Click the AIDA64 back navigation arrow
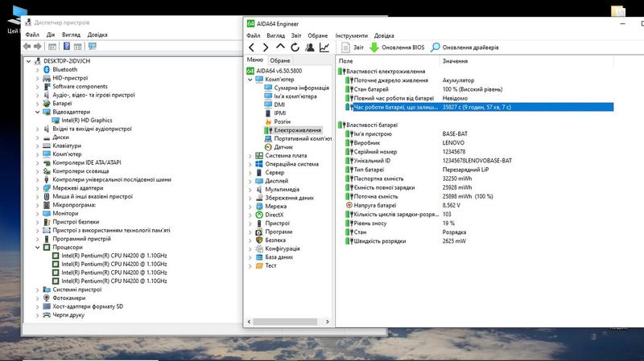 pos(252,47)
